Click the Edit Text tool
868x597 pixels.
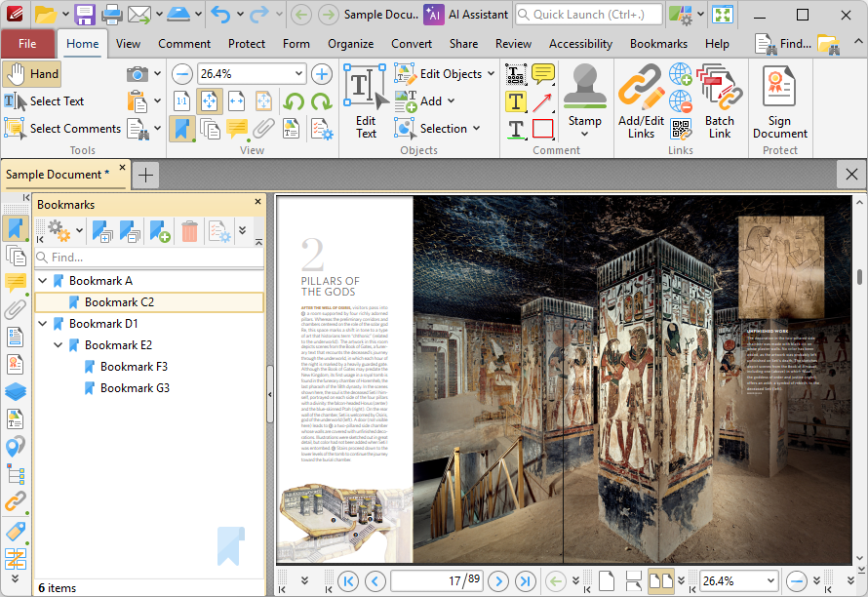pos(366,100)
